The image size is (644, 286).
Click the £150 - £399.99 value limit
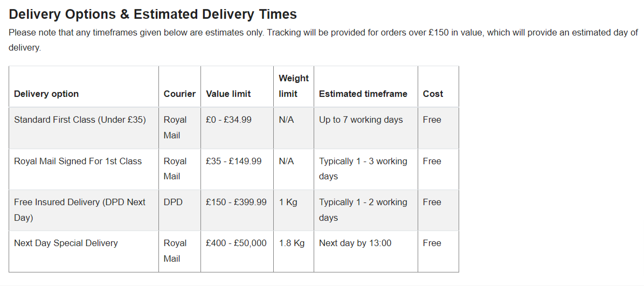(236, 203)
